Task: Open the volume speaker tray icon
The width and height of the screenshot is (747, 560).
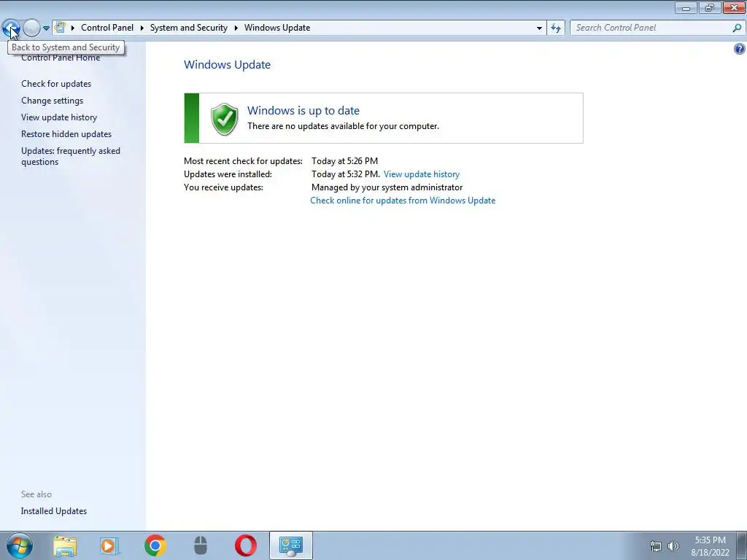Action: pyautogui.click(x=673, y=546)
